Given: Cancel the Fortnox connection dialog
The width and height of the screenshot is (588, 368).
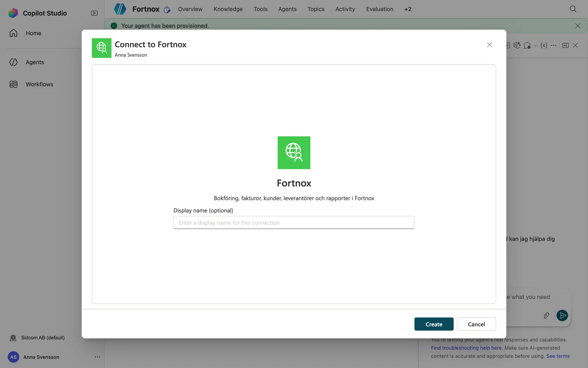Looking at the screenshot, I should 477,324.
